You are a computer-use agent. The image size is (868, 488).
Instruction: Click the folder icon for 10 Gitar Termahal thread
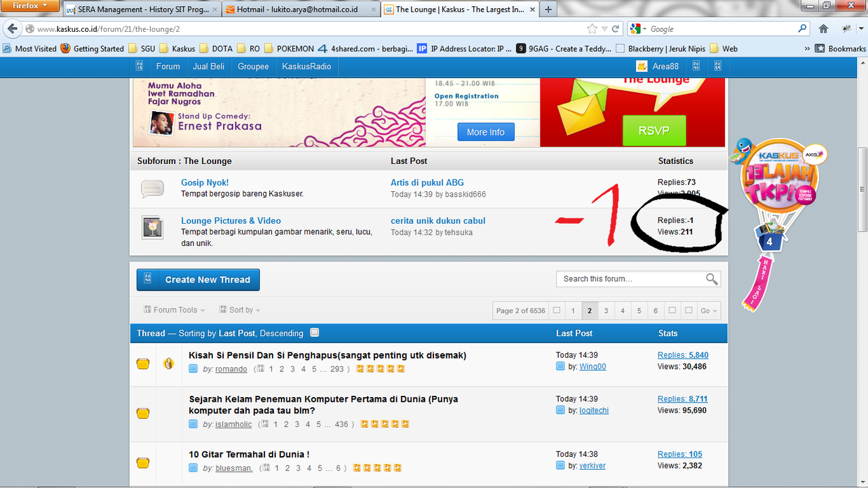coord(142,463)
